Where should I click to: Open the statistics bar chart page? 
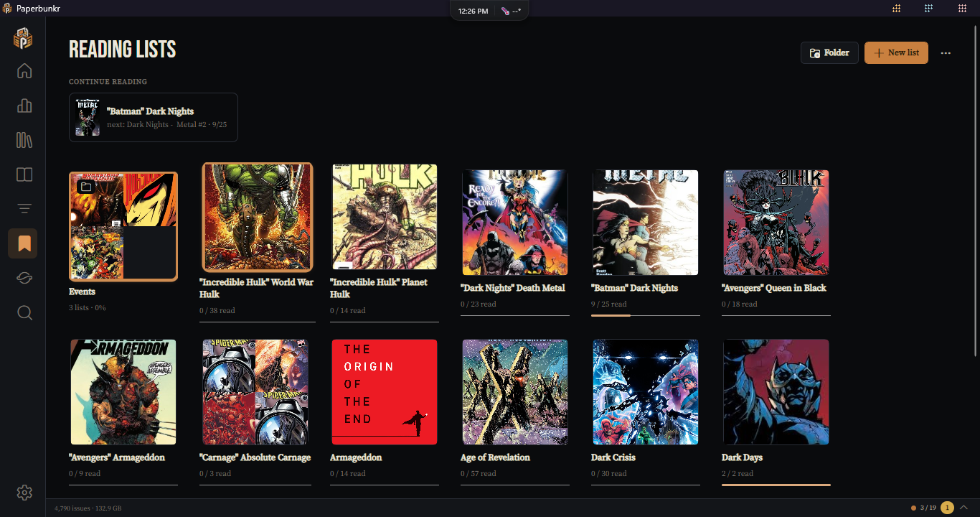pyautogui.click(x=24, y=106)
